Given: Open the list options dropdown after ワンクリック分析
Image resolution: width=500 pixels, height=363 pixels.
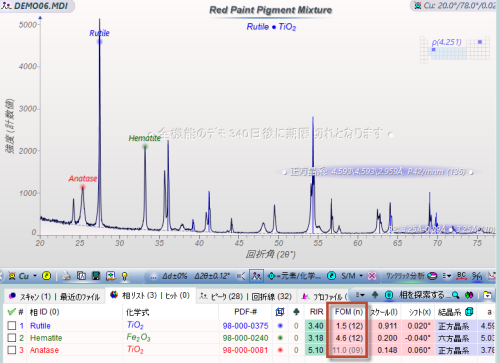Looking at the screenshot, I should (x=447, y=276).
